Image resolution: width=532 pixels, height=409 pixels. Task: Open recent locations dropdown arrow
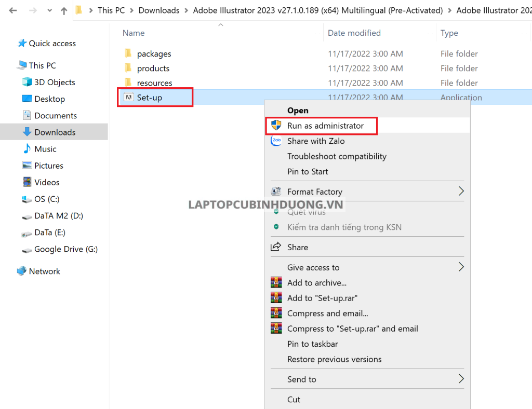pos(50,10)
